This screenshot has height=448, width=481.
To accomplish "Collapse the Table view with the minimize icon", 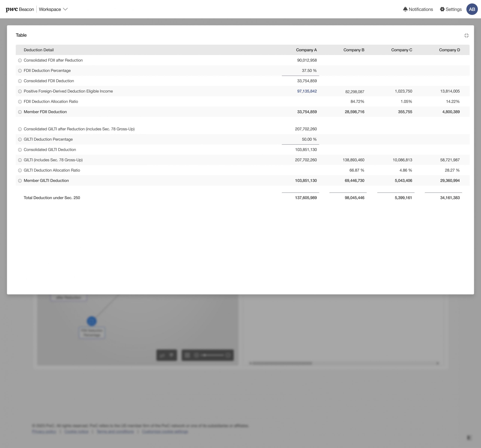I will [x=467, y=36].
